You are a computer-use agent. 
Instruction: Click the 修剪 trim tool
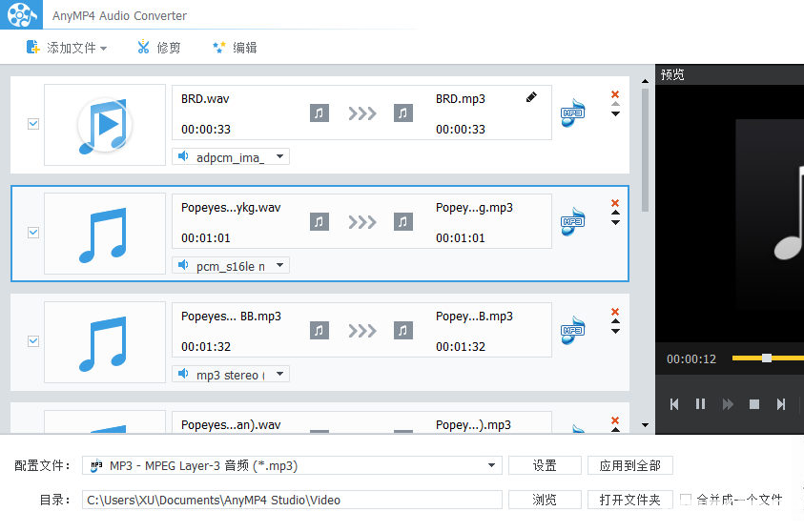point(159,48)
